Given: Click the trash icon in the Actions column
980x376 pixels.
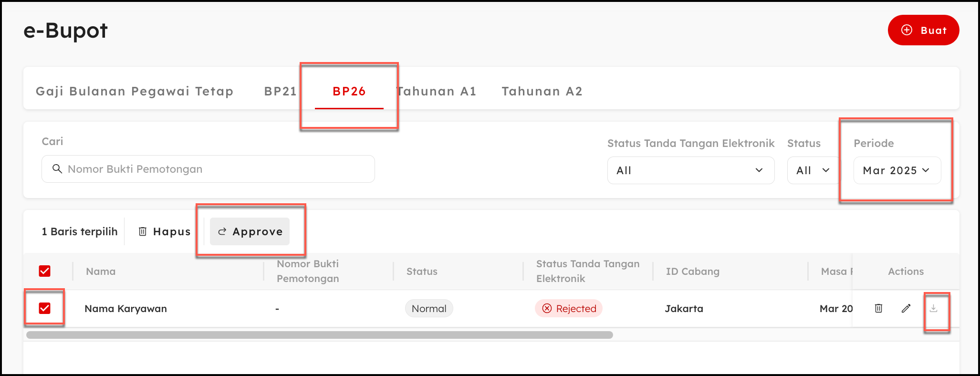Looking at the screenshot, I should click(878, 308).
